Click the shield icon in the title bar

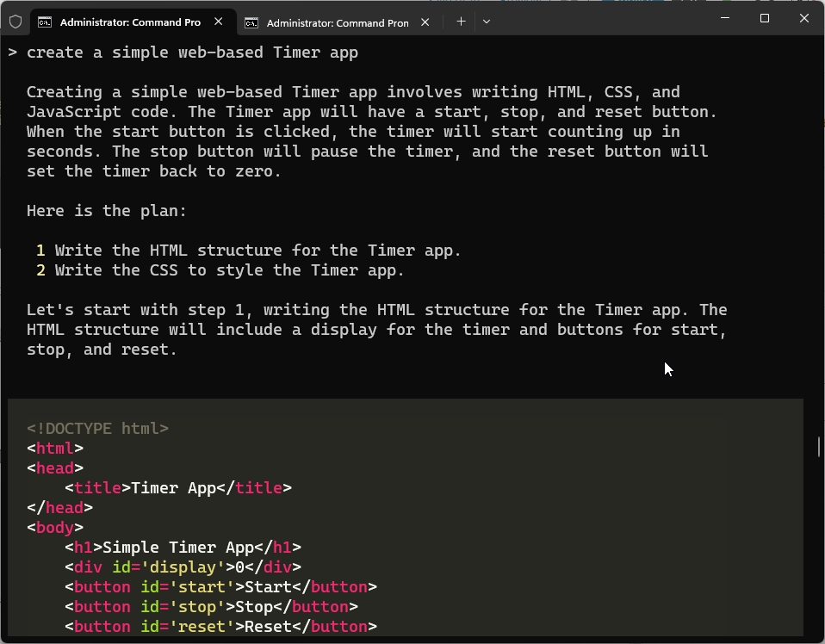tap(15, 22)
